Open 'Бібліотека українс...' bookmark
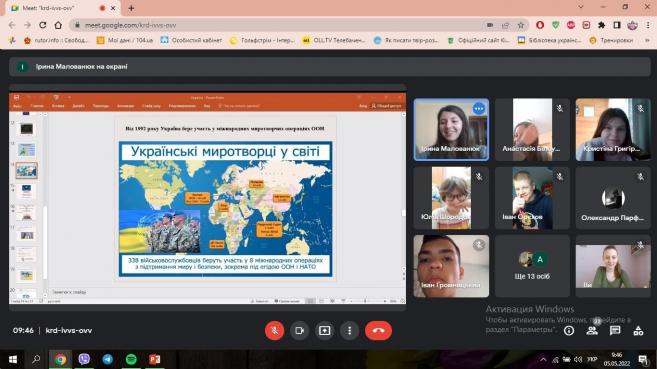Viewport: 657px width, 369px height. click(549, 40)
